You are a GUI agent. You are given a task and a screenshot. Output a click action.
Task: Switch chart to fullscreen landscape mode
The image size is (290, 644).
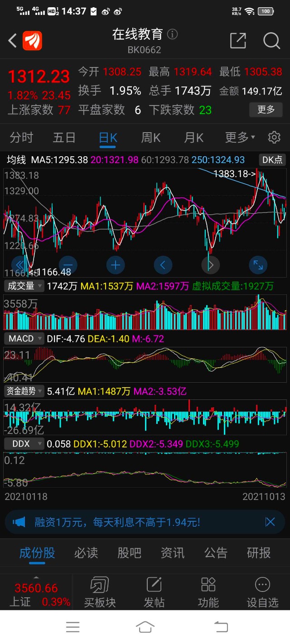[x=258, y=265]
